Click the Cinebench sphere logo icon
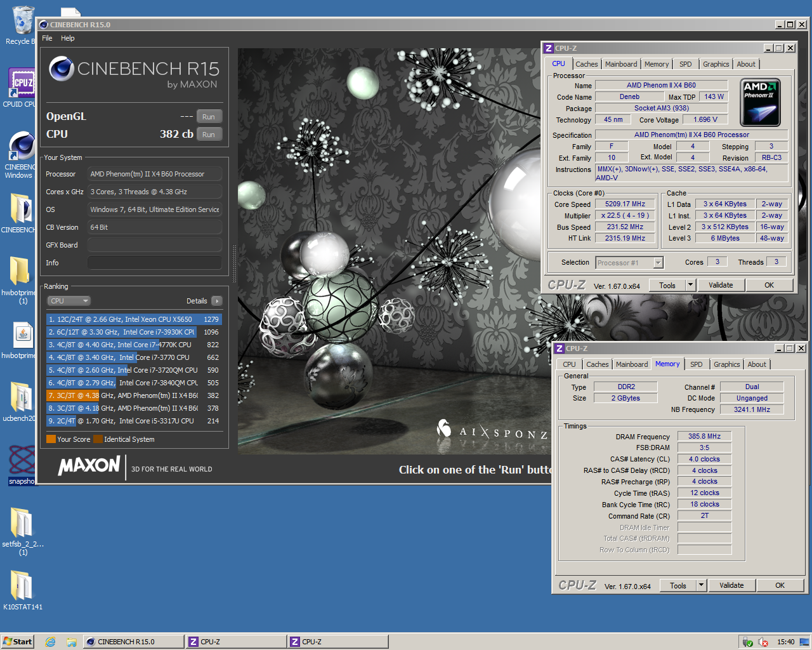 pos(62,69)
